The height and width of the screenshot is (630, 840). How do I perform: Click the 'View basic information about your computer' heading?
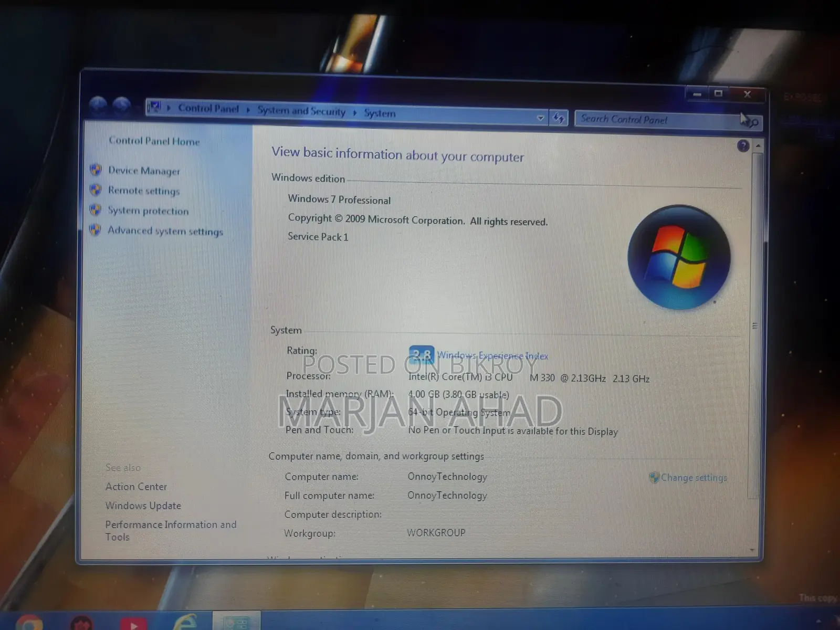click(397, 154)
